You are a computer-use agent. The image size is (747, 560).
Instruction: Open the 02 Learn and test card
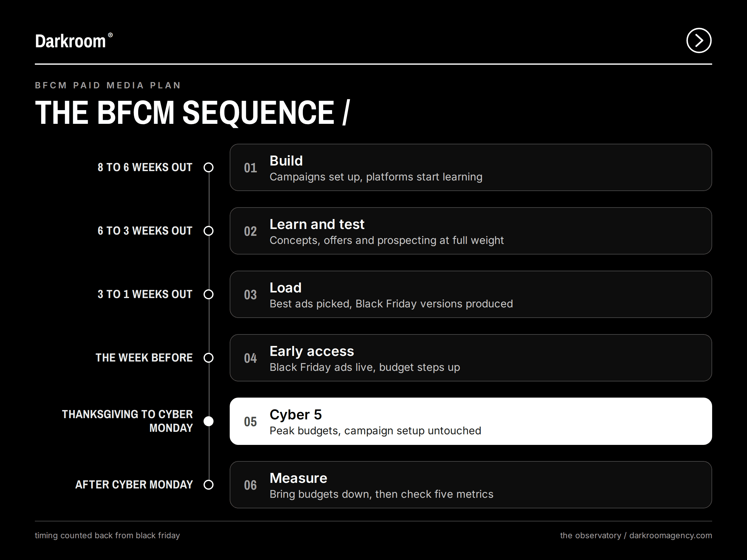471,231
